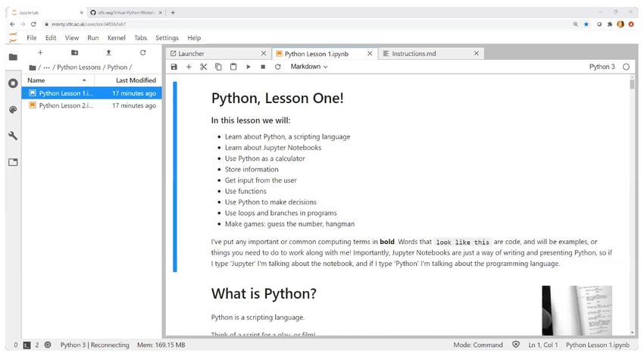Save the notebook with the disk icon
Viewport: 644px width, 357px height.
click(174, 67)
